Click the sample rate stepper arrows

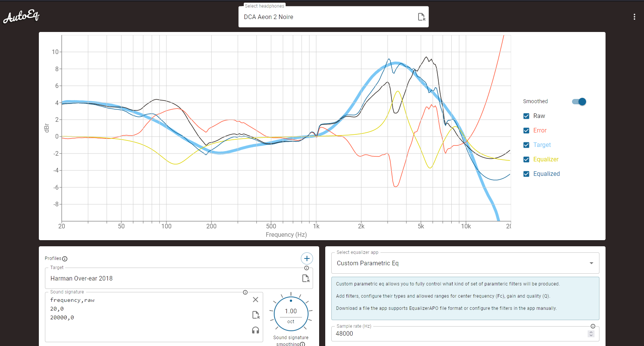pyautogui.click(x=591, y=333)
